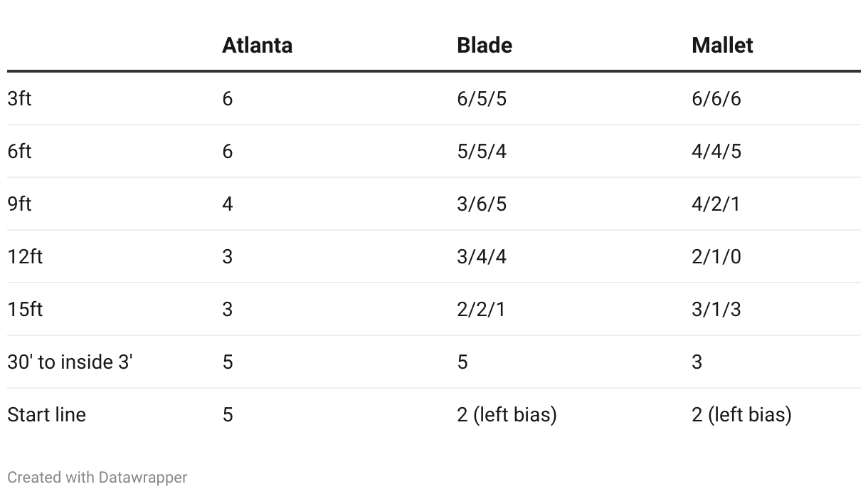868x494 pixels.
Task: Open the Created with Datawrapper link
Action: point(97,477)
